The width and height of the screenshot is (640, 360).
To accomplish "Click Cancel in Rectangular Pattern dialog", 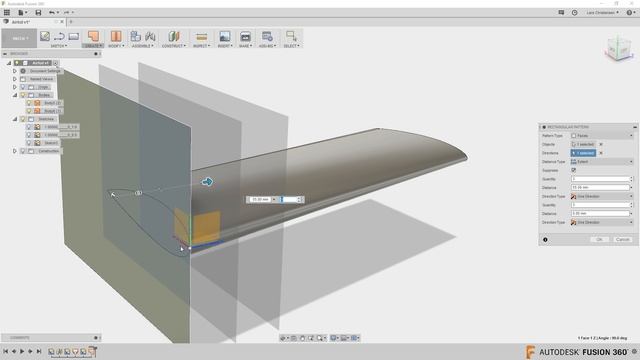I will tap(622, 240).
